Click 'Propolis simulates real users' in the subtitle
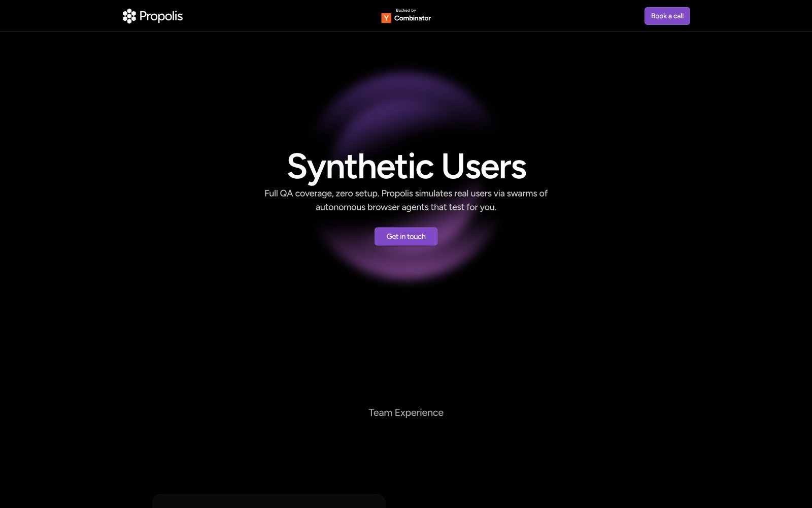The image size is (812, 508). point(436,194)
